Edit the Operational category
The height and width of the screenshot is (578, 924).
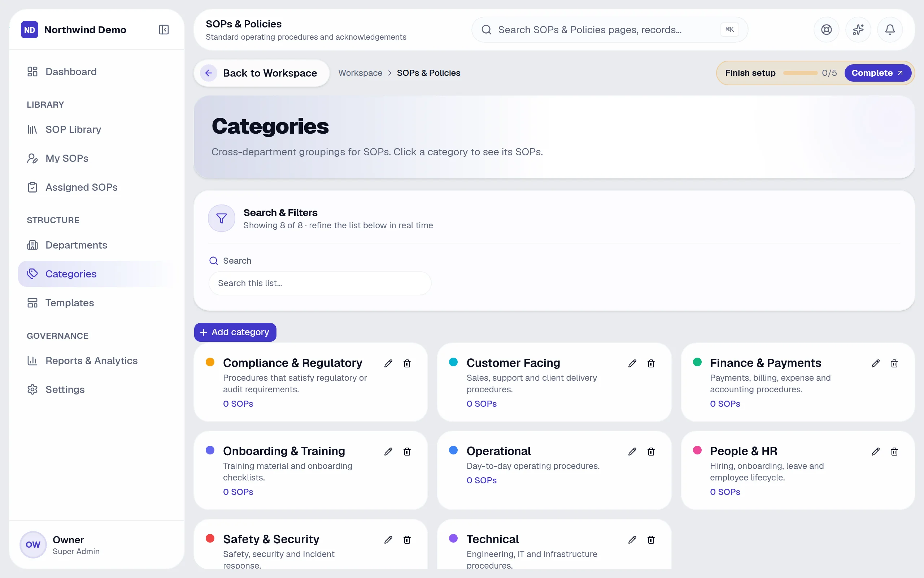(632, 452)
